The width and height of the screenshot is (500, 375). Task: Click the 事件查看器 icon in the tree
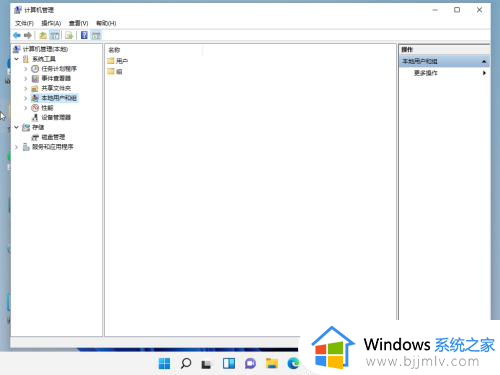coord(35,78)
